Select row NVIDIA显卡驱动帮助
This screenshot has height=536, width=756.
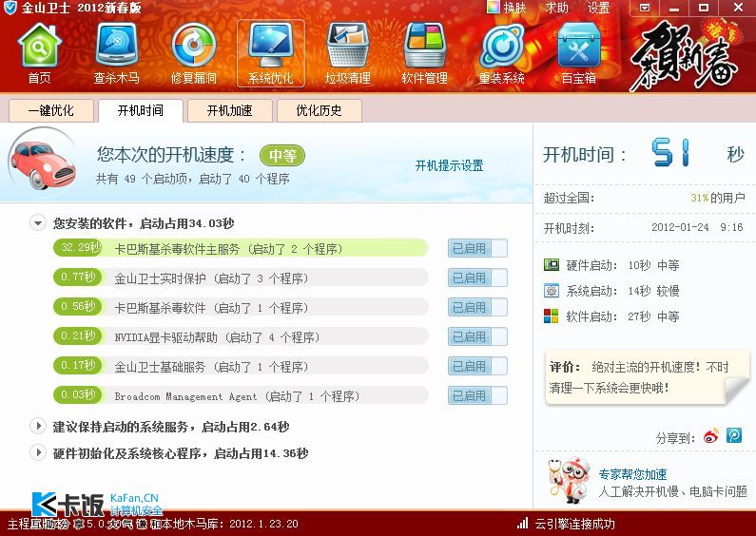[240, 336]
